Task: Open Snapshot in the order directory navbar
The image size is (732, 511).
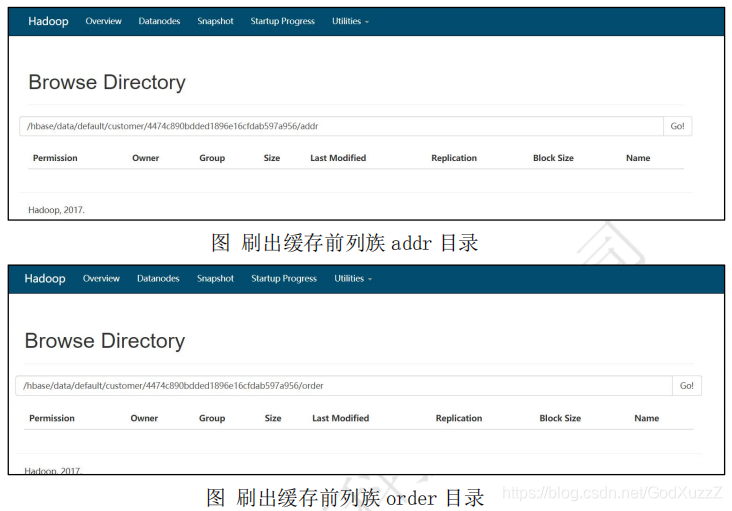Action: pos(215,279)
